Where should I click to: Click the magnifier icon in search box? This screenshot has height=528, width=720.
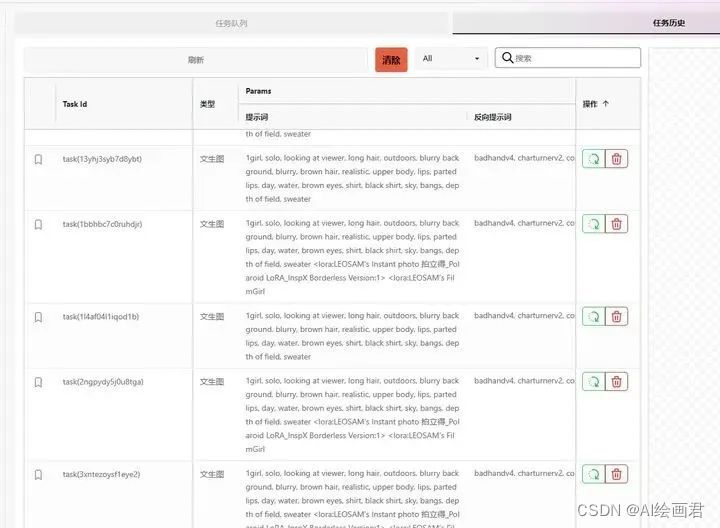(507, 58)
